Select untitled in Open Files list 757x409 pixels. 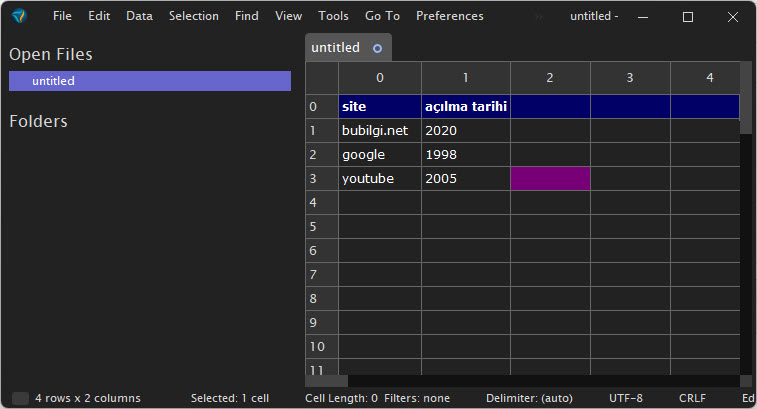tap(150, 81)
